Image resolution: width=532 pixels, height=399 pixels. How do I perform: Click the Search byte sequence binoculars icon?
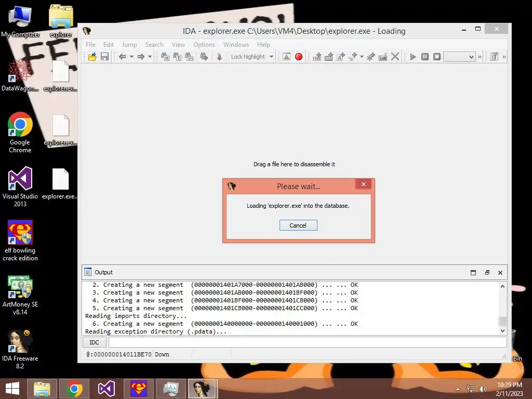point(189,57)
